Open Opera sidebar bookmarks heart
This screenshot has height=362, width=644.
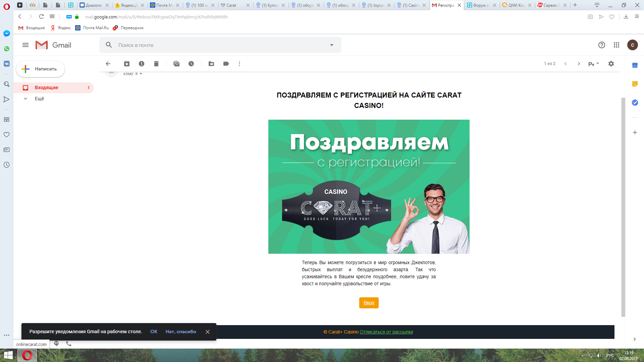point(7,135)
